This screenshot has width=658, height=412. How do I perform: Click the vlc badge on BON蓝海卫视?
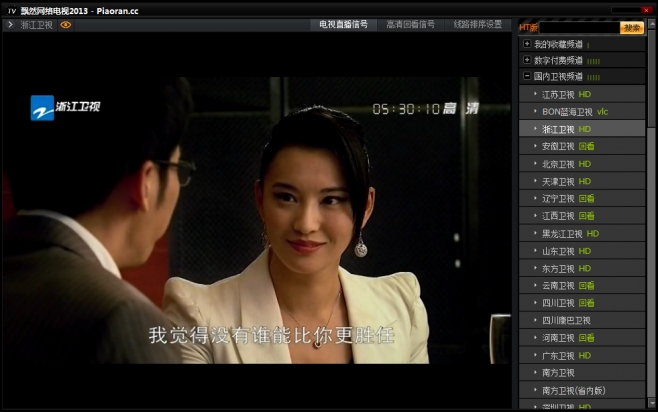tap(602, 112)
